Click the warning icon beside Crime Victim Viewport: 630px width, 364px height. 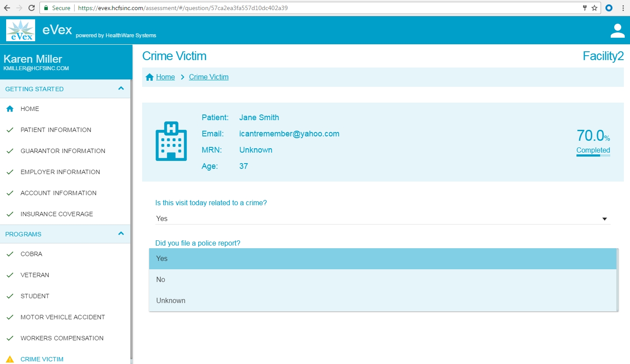tap(10, 359)
